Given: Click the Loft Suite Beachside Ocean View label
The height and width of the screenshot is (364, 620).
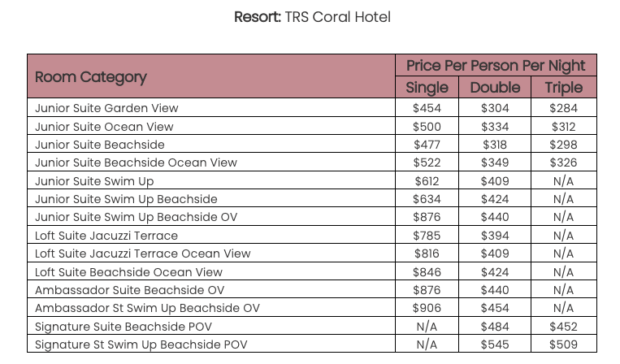Looking at the screenshot, I should tap(128, 272).
